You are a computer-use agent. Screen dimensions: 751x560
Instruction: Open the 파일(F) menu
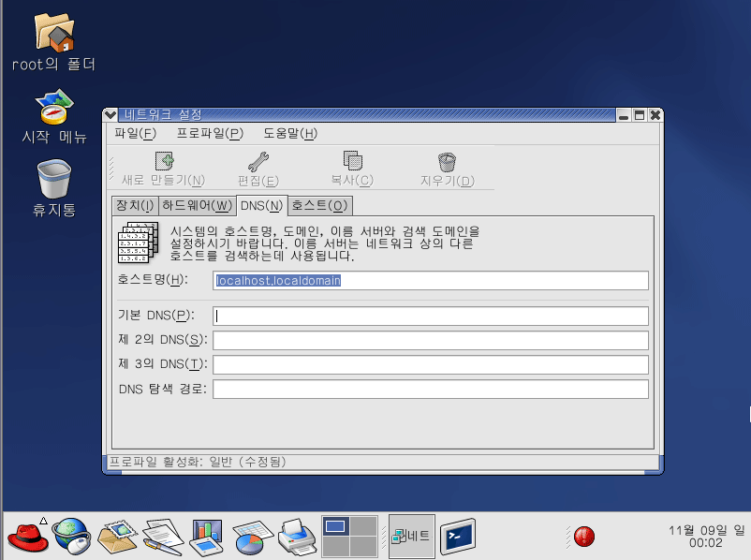[x=135, y=133]
